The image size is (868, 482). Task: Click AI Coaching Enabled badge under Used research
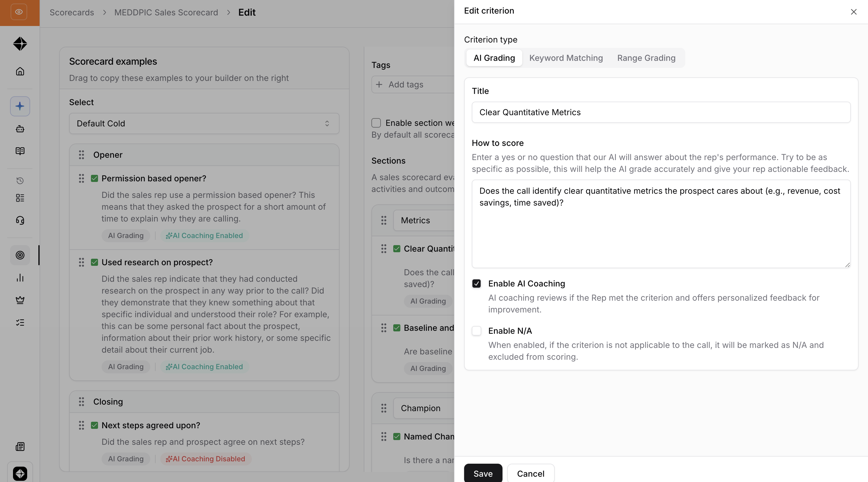pos(204,367)
